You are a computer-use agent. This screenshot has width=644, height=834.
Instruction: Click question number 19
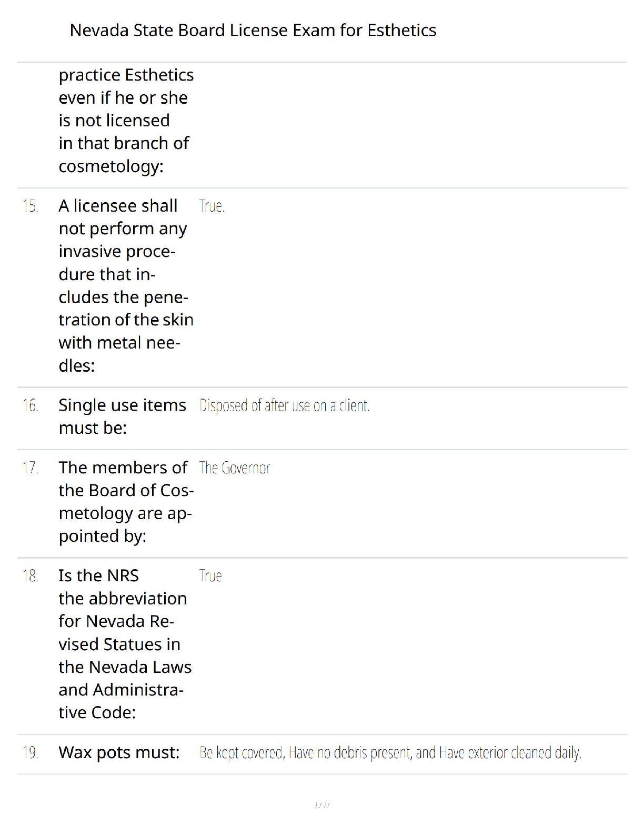[31, 752]
